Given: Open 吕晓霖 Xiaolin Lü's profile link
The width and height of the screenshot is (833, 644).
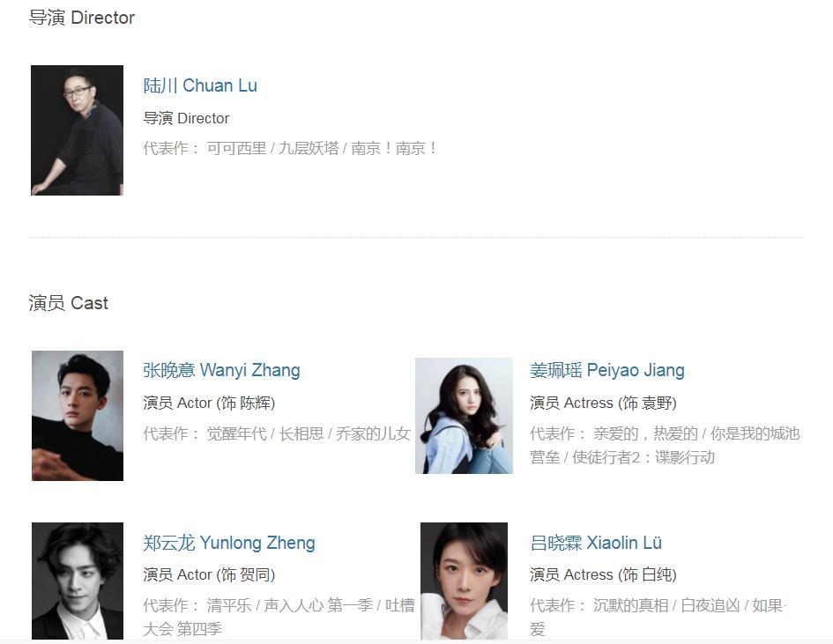Looking at the screenshot, I should 596,543.
